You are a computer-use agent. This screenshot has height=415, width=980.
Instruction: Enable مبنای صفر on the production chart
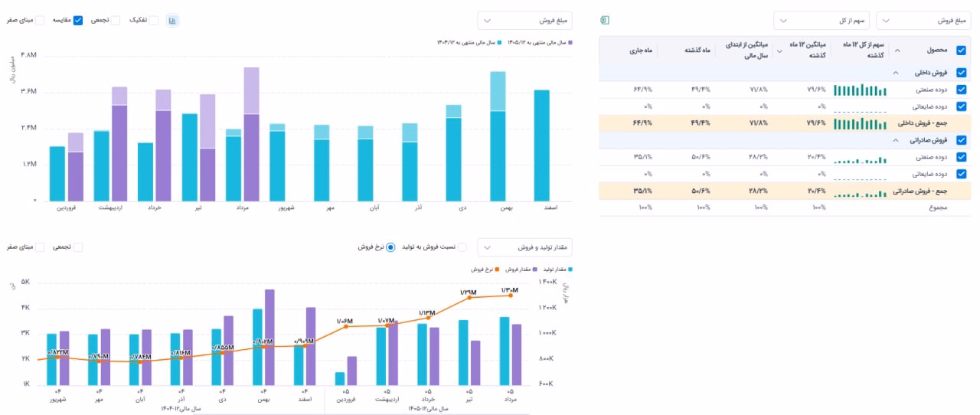click(x=40, y=247)
